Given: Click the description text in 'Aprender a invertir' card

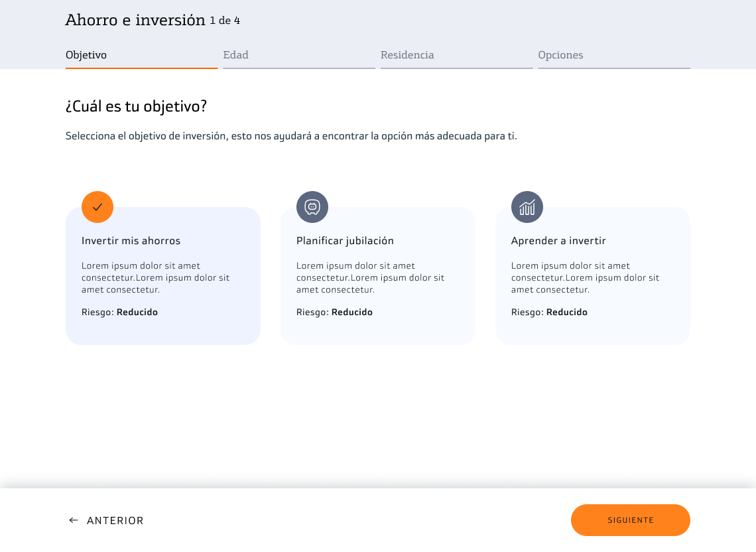Looking at the screenshot, I should (x=585, y=278).
